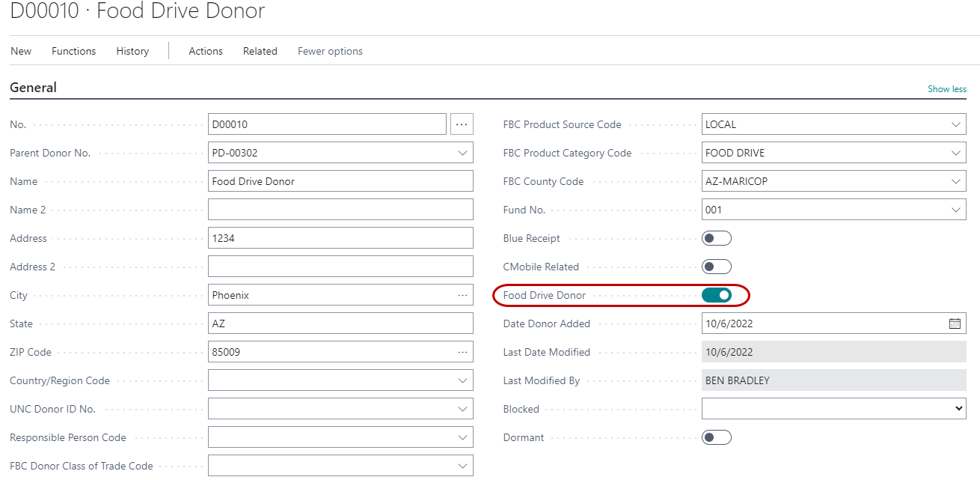Screen dimensions: 980x480
Task: Open the FBC Product Source Code dropdown
Action: [x=955, y=124]
